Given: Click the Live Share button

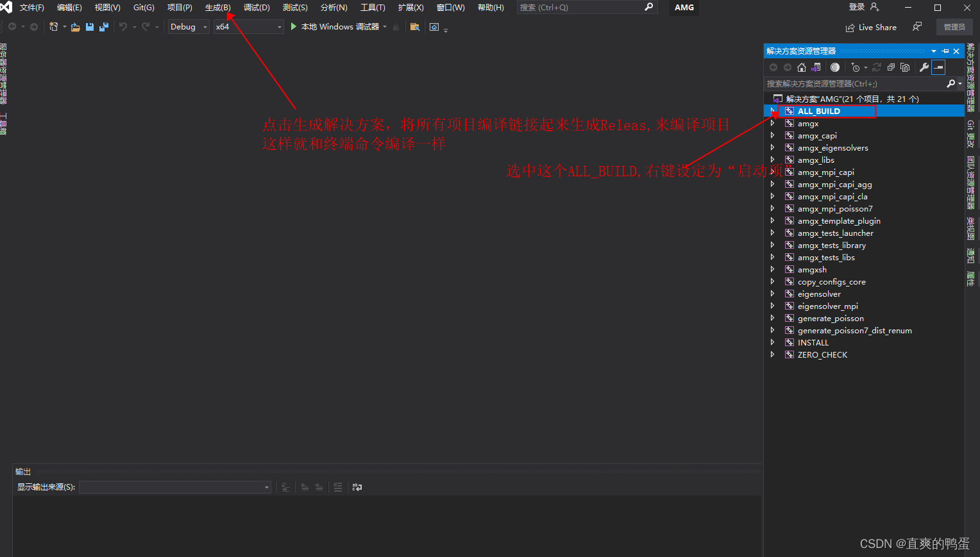Looking at the screenshot, I should coord(871,27).
